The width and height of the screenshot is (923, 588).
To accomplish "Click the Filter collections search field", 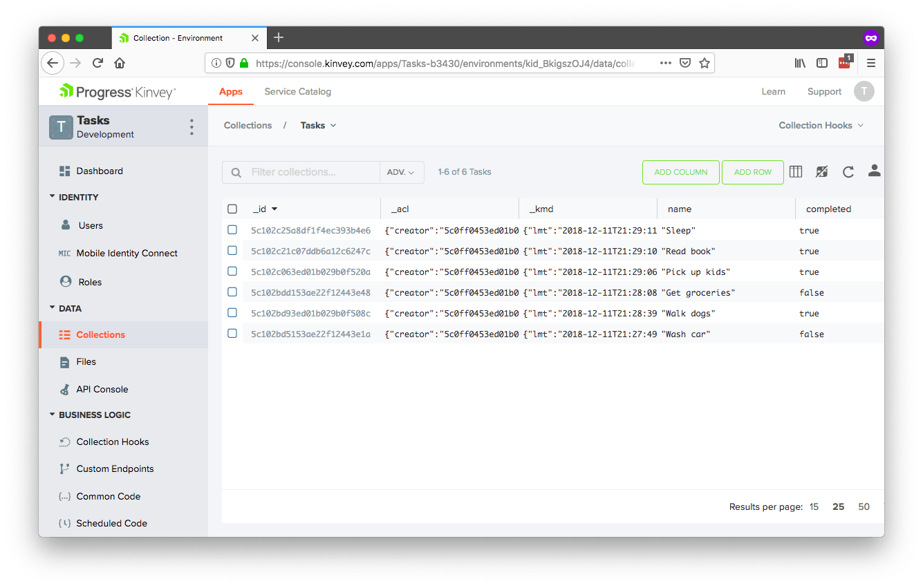I will (311, 172).
